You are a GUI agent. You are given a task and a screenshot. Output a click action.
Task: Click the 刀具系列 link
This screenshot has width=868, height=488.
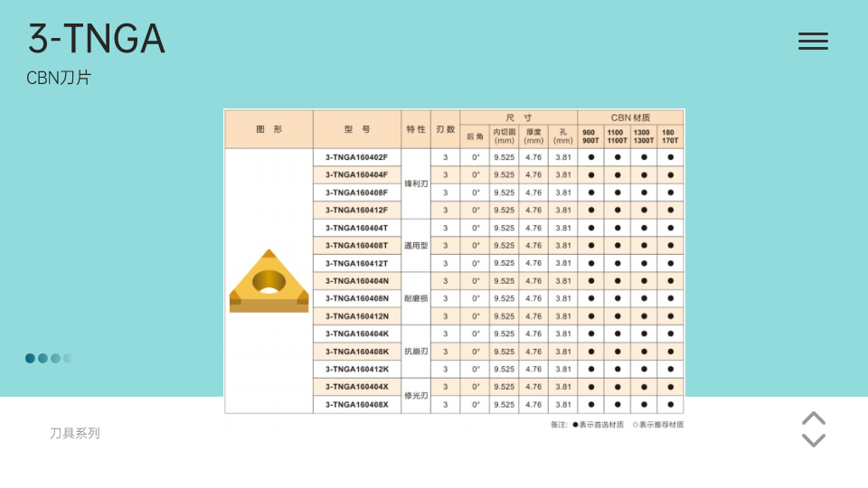(x=74, y=434)
